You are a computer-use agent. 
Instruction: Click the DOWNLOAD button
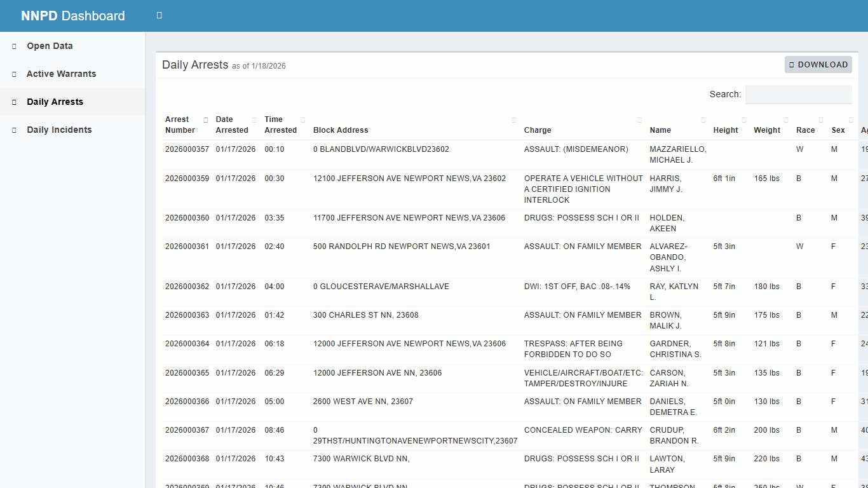[818, 64]
